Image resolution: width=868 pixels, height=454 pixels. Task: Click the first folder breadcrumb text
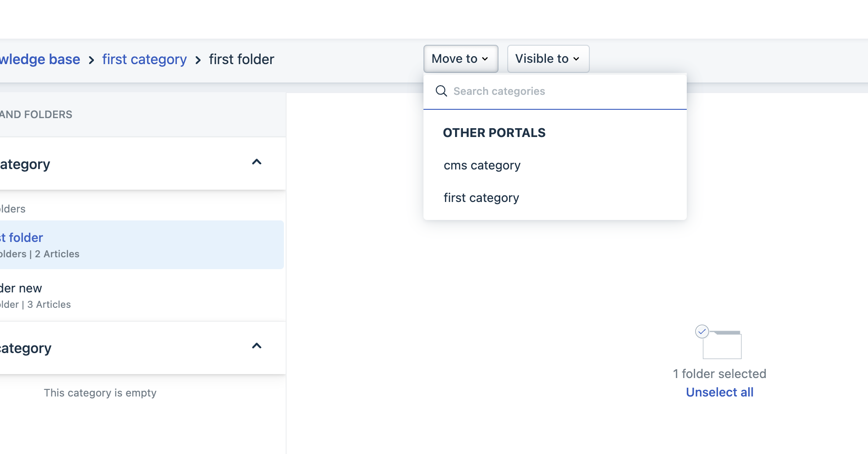pyautogui.click(x=241, y=59)
